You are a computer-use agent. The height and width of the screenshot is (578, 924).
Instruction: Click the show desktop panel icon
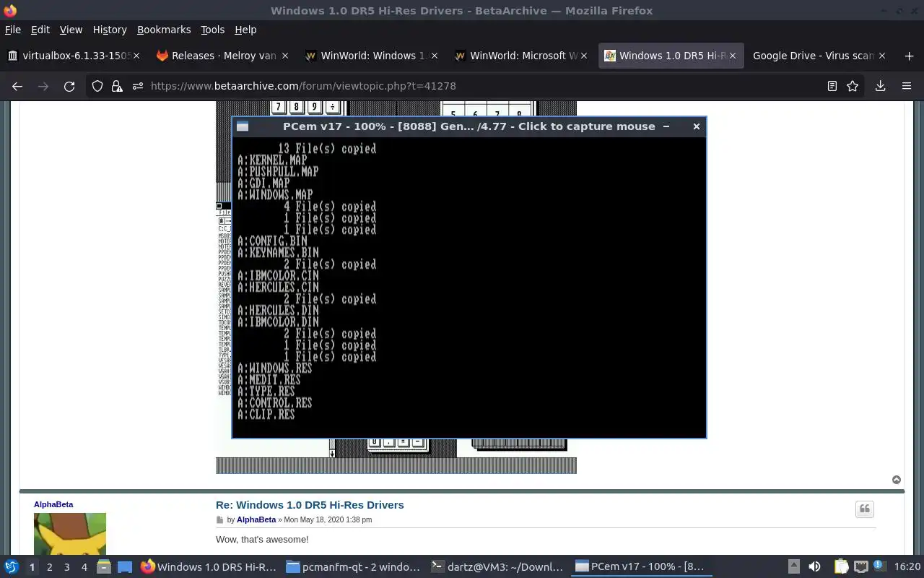(125, 567)
